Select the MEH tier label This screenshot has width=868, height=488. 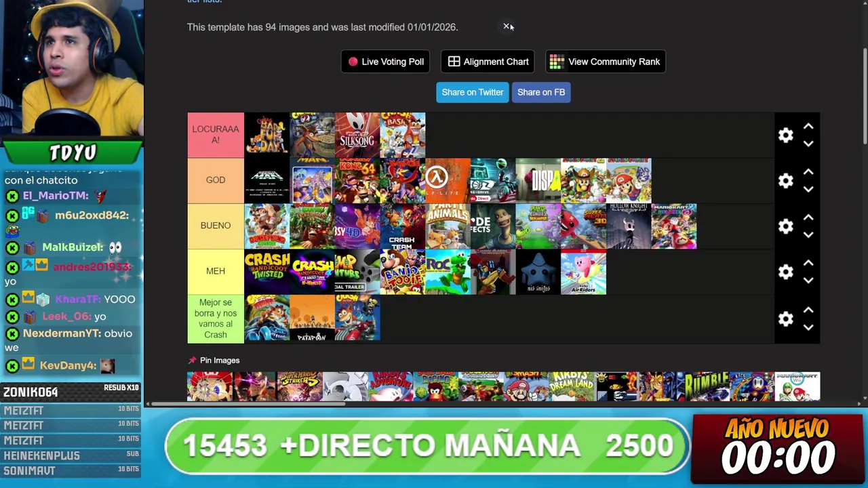[216, 271]
